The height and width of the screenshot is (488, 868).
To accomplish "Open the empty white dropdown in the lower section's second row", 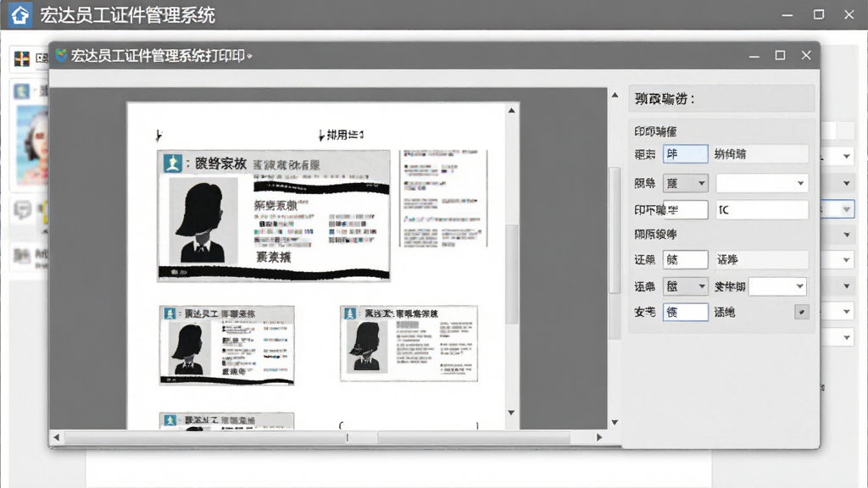I will 777,286.
